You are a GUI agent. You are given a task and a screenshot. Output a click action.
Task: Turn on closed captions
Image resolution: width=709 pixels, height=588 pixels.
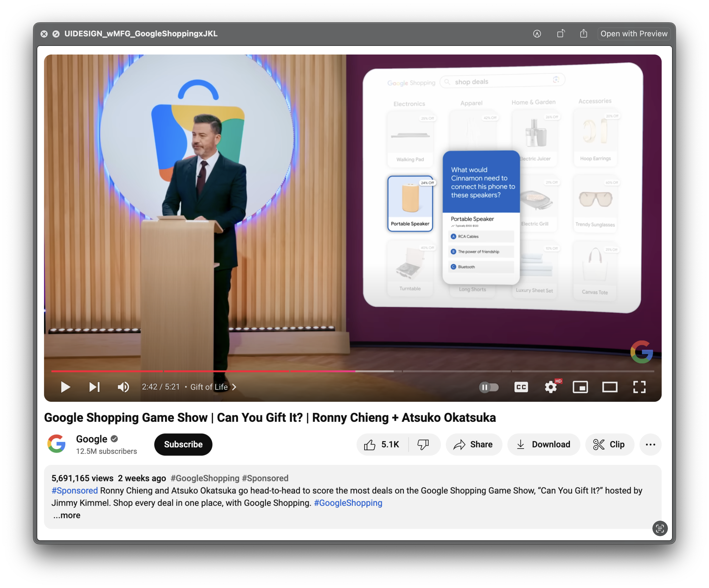521,387
